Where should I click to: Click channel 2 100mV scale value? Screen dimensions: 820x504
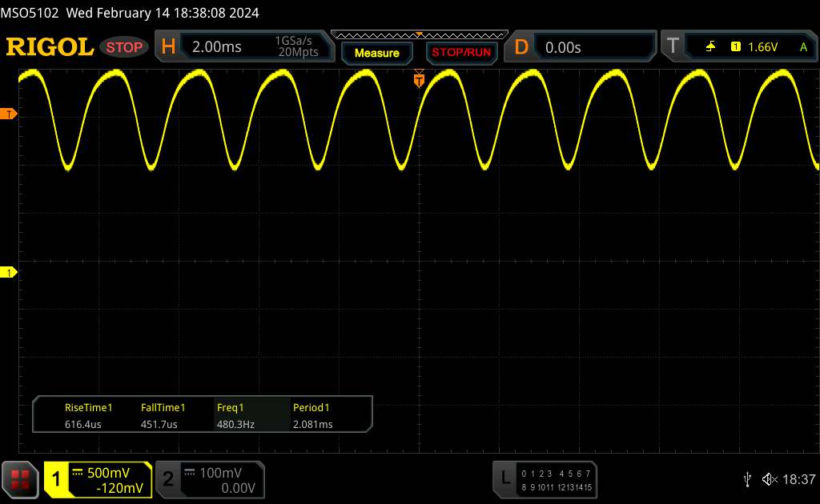point(221,473)
